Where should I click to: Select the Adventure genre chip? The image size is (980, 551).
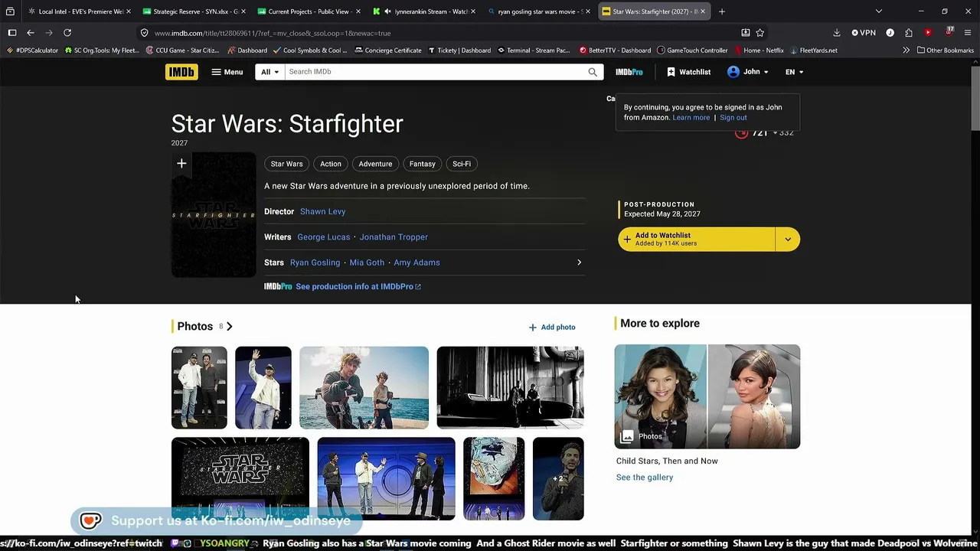[375, 164]
